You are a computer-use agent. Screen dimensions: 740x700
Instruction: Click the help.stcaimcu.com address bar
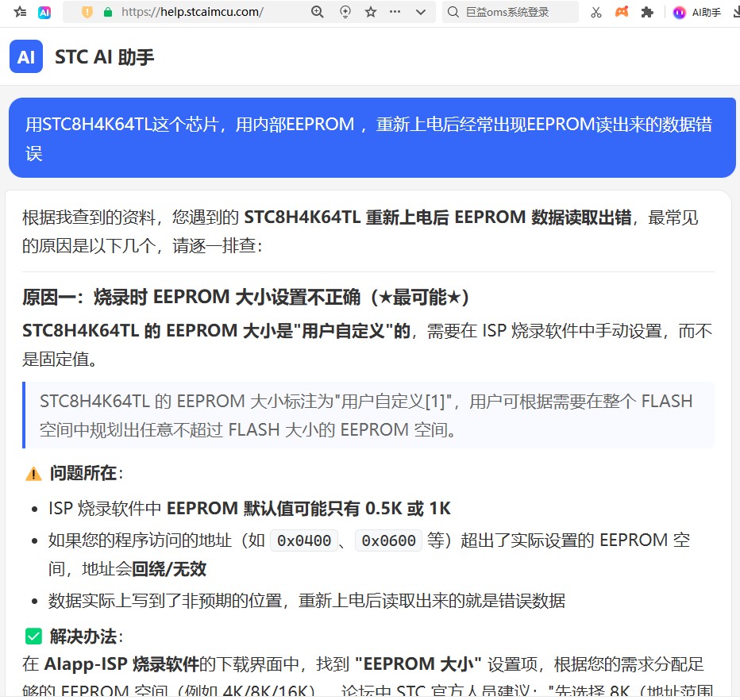pos(192,12)
